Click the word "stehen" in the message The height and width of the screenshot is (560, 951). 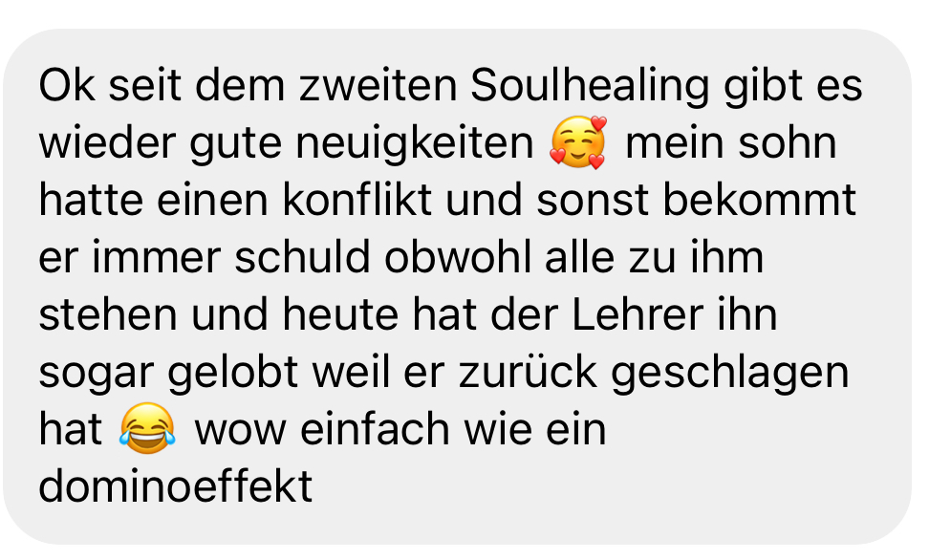coord(108,315)
